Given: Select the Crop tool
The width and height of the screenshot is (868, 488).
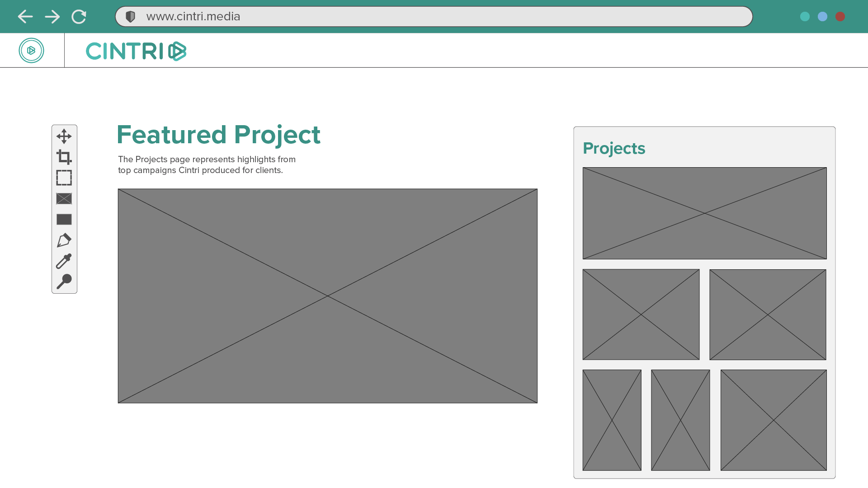Looking at the screenshot, I should tap(64, 157).
